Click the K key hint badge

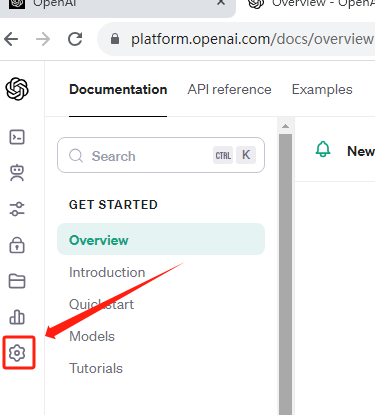[x=246, y=155]
